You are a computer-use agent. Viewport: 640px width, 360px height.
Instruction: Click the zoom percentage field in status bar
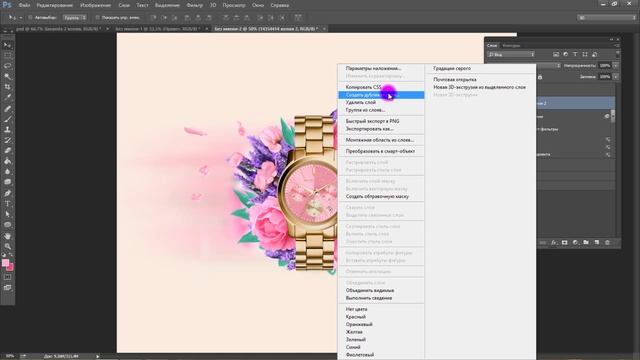(9, 356)
